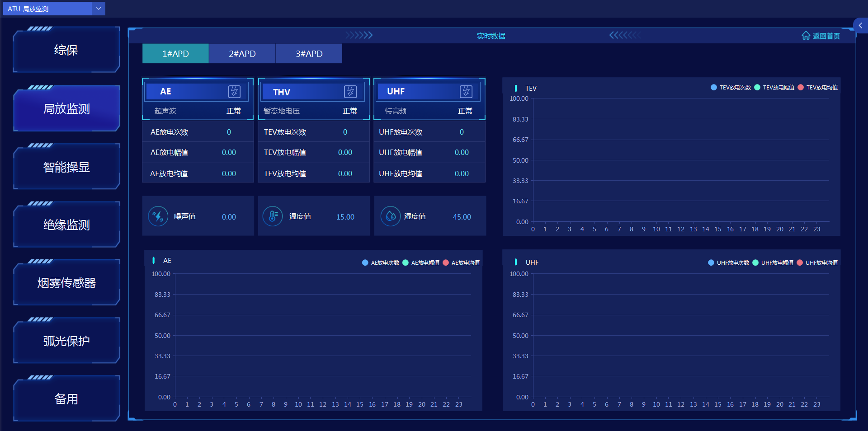This screenshot has width=868, height=431.
Task: Click the home icon beside 返回首页
Action: pos(806,36)
